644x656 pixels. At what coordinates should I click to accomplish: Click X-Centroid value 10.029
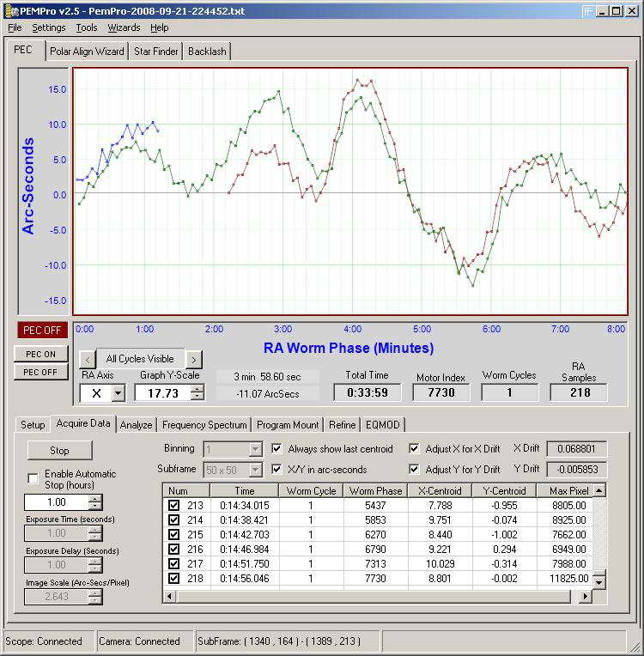click(x=440, y=564)
